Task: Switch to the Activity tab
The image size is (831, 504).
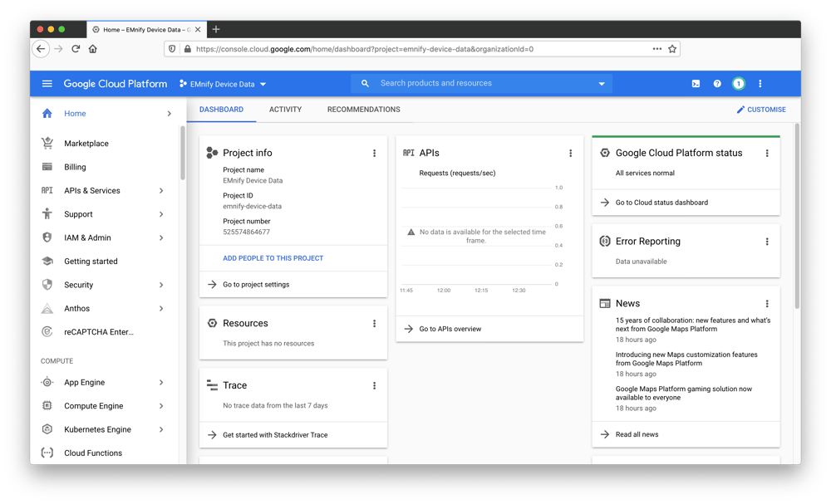Action: 285,110
